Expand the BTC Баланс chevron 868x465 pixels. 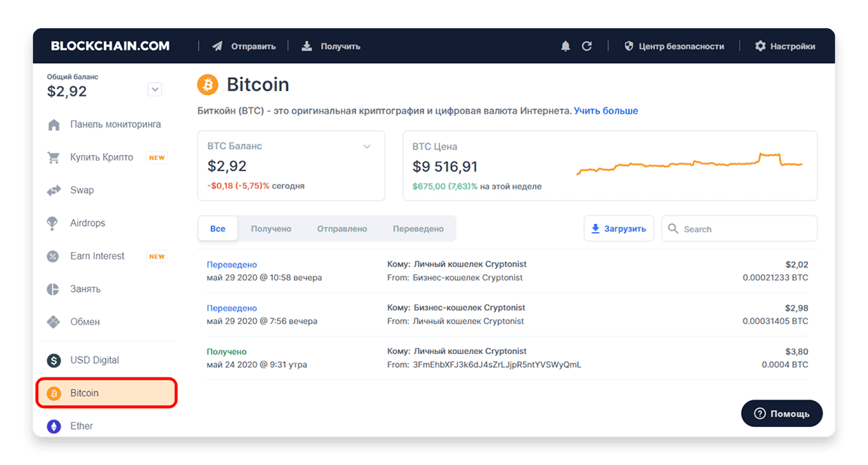[367, 146]
